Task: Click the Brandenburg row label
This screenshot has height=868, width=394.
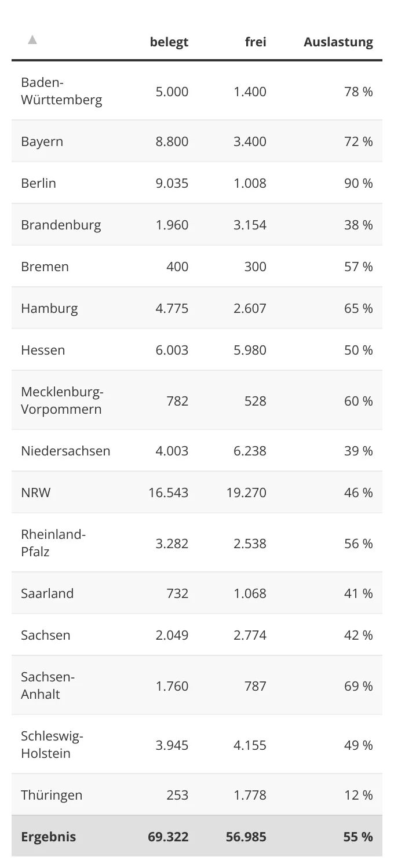Action: pos(61,225)
